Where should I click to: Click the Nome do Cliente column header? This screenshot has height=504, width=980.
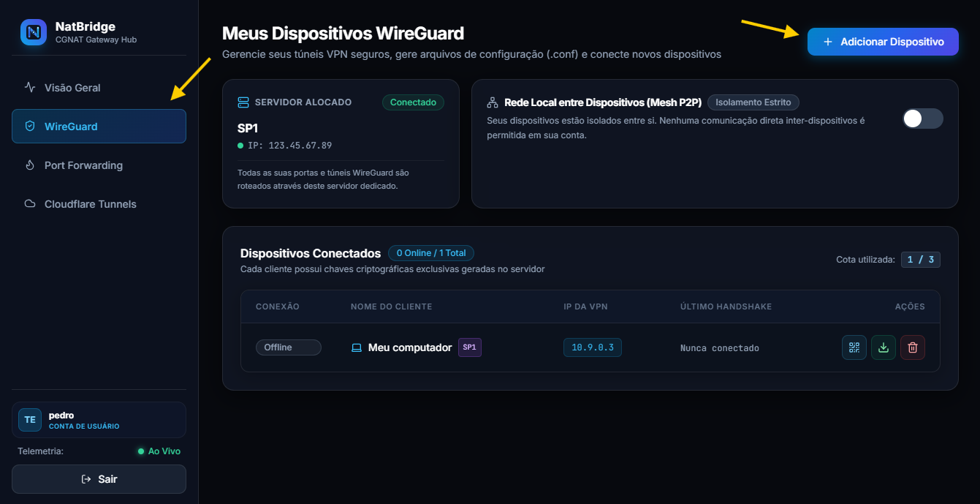[x=392, y=306]
